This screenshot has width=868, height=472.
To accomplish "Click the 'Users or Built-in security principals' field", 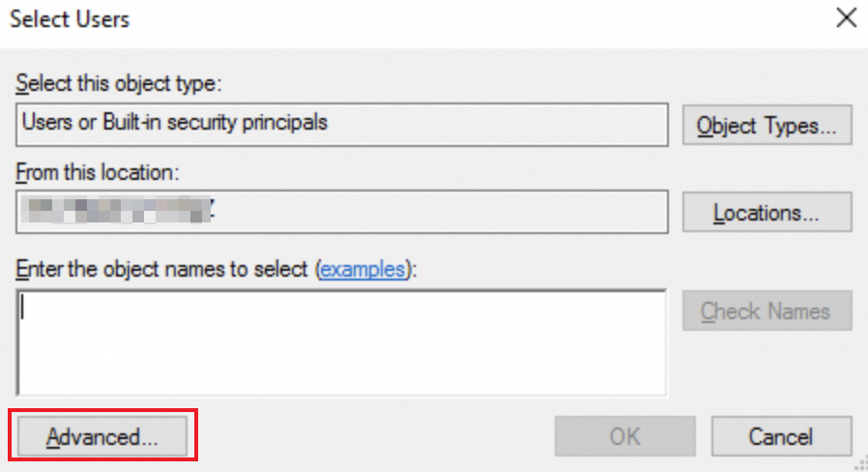I will (x=174, y=123).
